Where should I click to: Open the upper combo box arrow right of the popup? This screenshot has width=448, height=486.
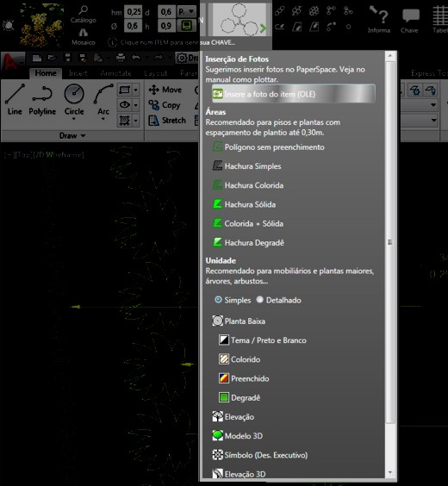coord(433,105)
